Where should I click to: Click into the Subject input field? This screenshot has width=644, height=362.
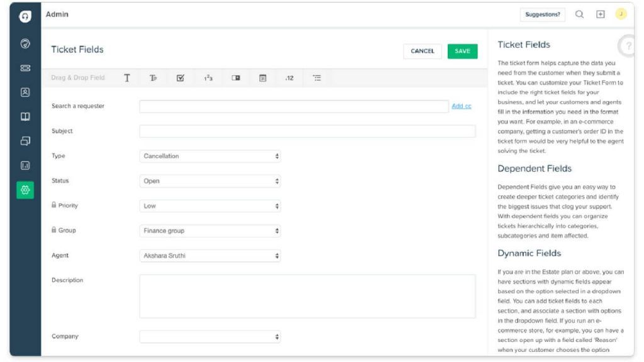[307, 131]
